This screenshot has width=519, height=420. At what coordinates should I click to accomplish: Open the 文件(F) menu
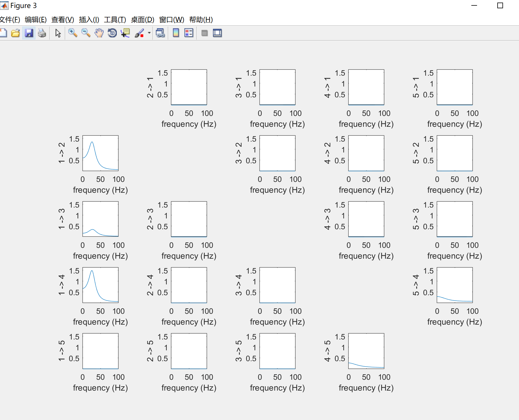9,20
